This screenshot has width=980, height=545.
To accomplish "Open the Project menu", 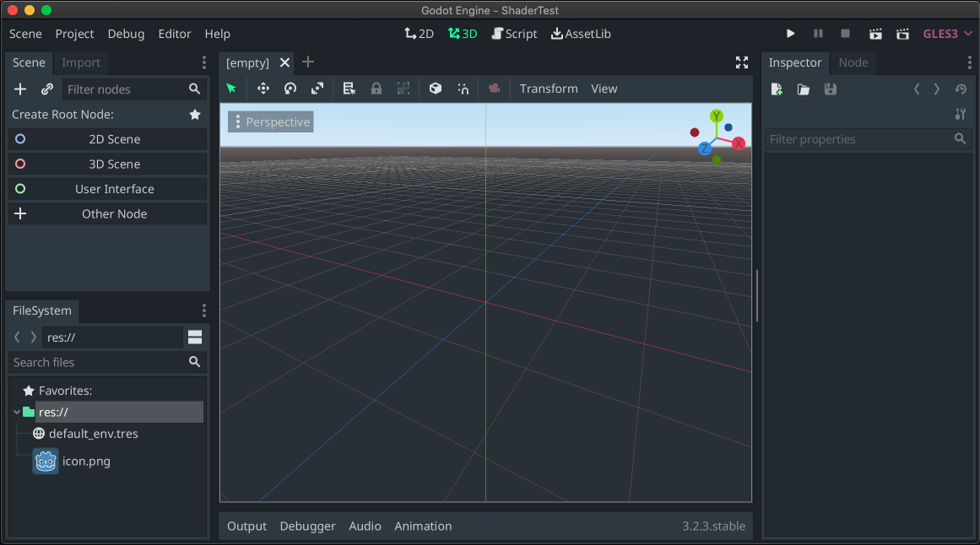I will tap(74, 34).
